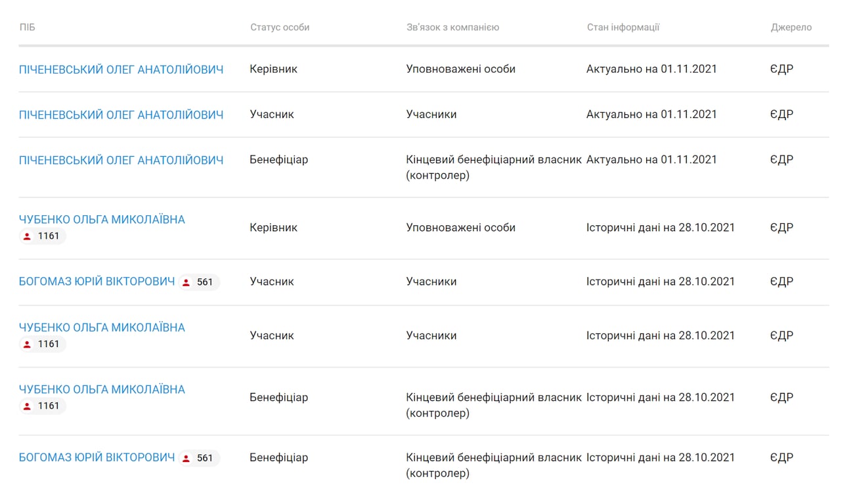Click 1161 badge in ЧУБЕНКО Учасник row
851x504 pixels.
click(42, 344)
